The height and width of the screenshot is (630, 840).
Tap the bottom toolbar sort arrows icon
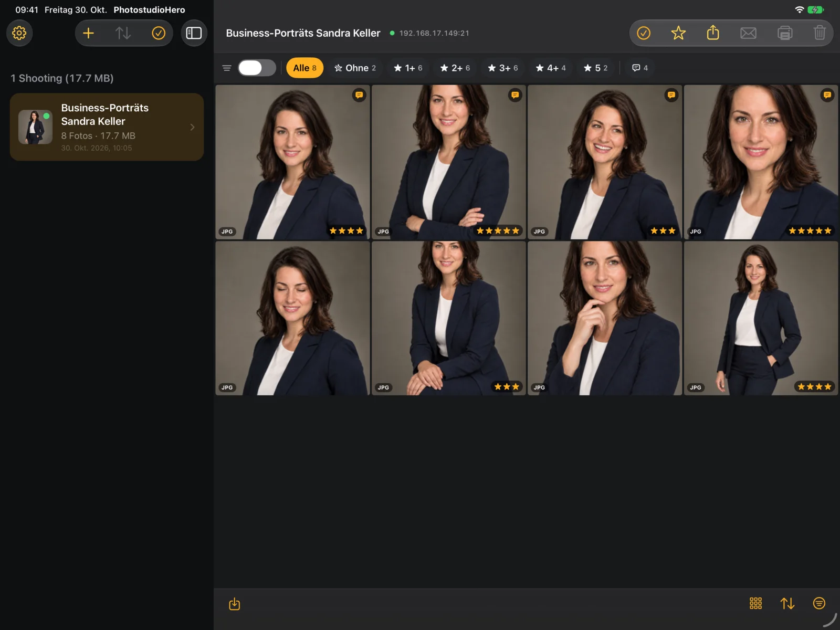pos(787,603)
